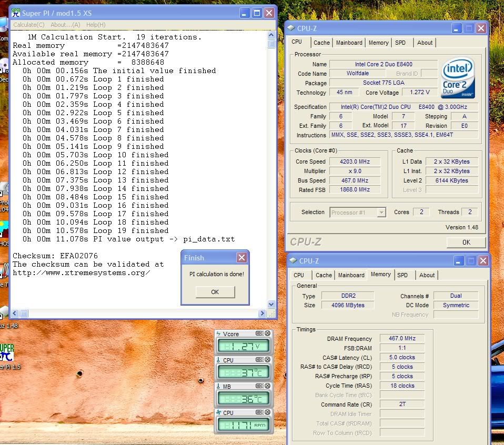Screen dimensions: 504x445
Task: Click the Vcore 1.27 V display
Action: pyautogui.click(x=244, y=346)
